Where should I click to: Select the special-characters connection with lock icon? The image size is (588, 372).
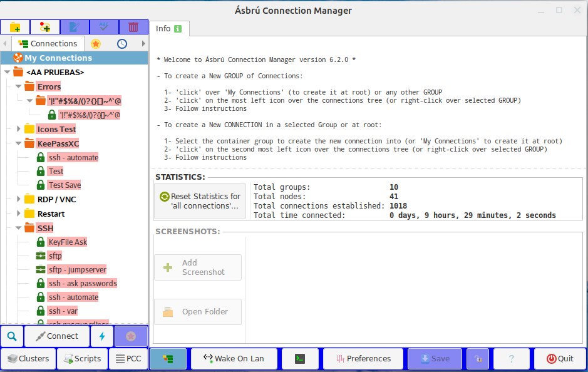click(90, 115)
